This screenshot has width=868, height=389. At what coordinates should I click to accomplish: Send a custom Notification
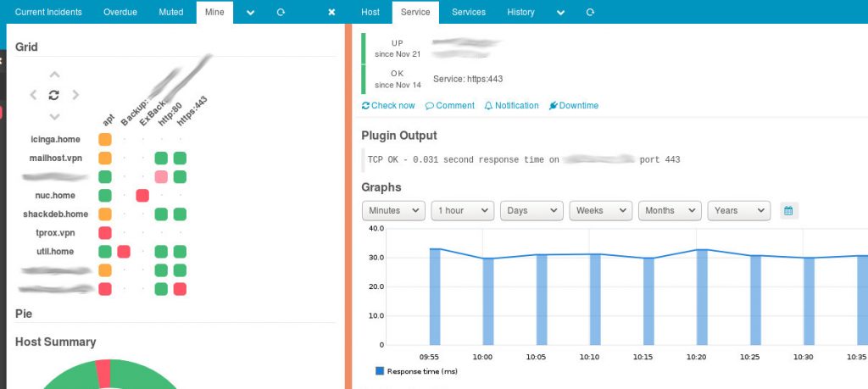point(511,105)
